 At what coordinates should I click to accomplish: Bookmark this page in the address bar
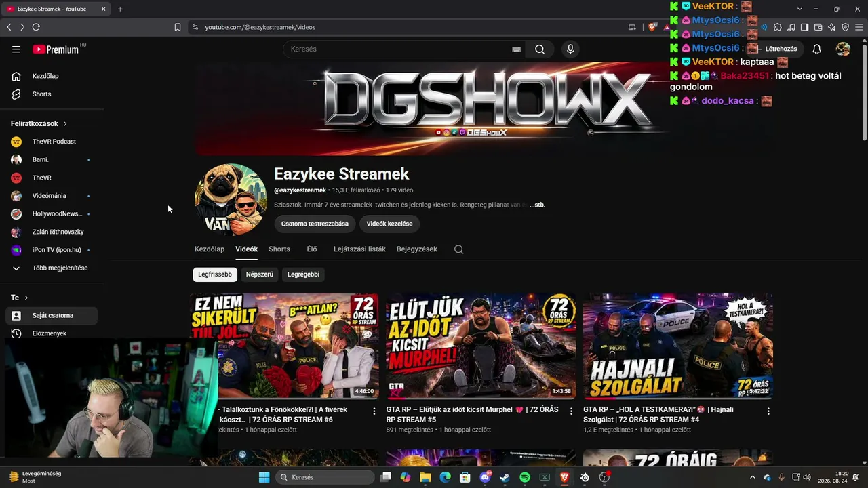pyautogui.click(x=178, y=27)
